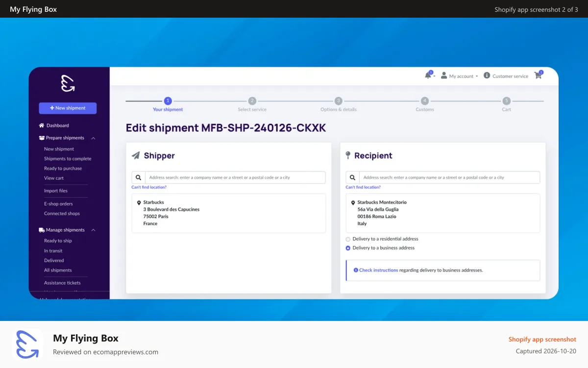Select Delivery to a residential address
Image resolution: width=588 pixels, height=368 pixels.
(x=348, y=239)
